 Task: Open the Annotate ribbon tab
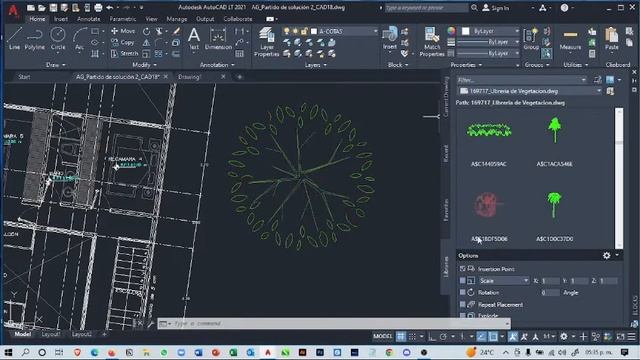(89, 19)
